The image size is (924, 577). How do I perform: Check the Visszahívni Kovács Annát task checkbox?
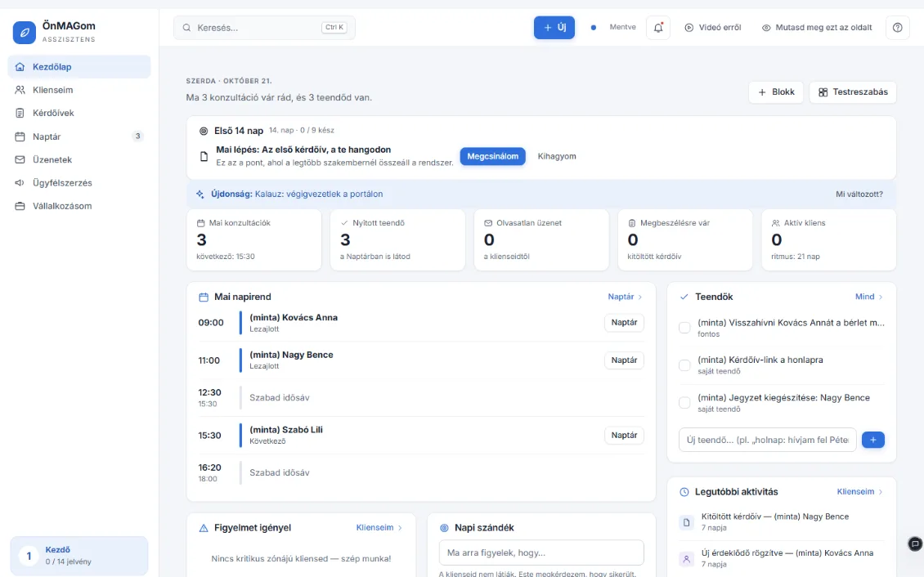(x=684, y=328)
